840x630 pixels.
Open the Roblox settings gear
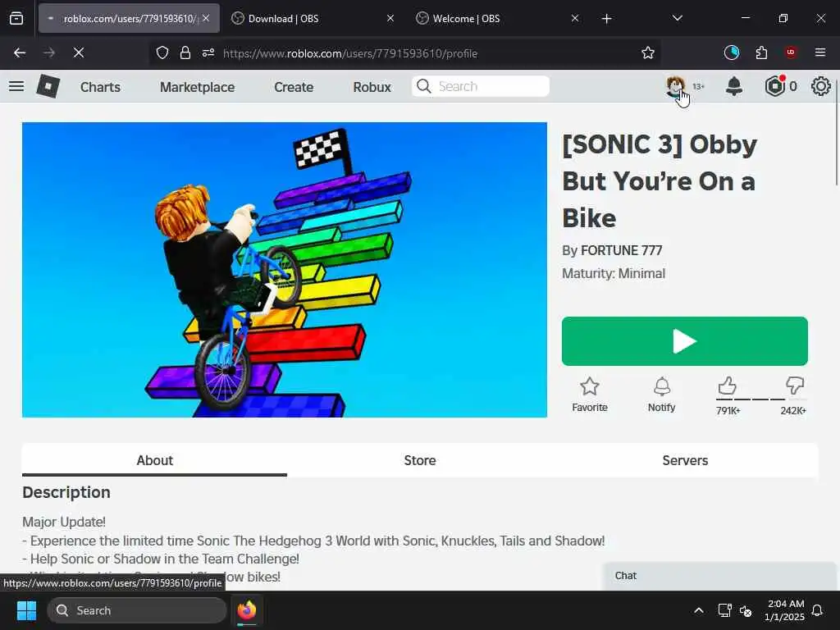820,86
